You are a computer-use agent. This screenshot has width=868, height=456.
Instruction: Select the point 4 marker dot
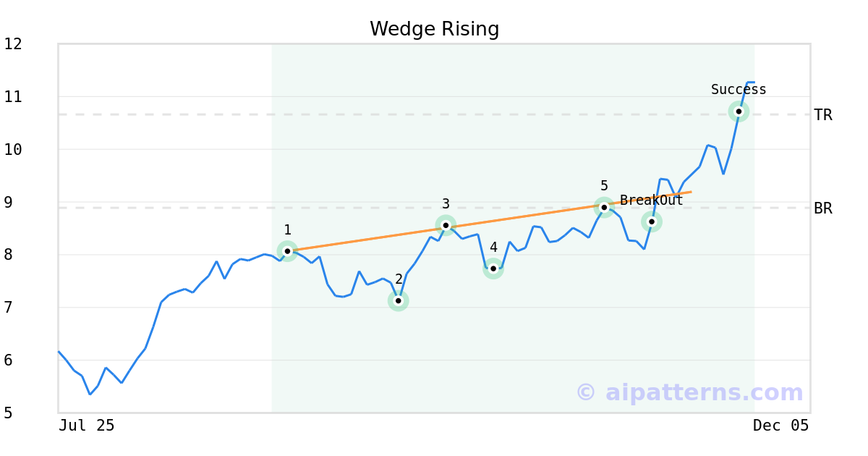[493, 269]
